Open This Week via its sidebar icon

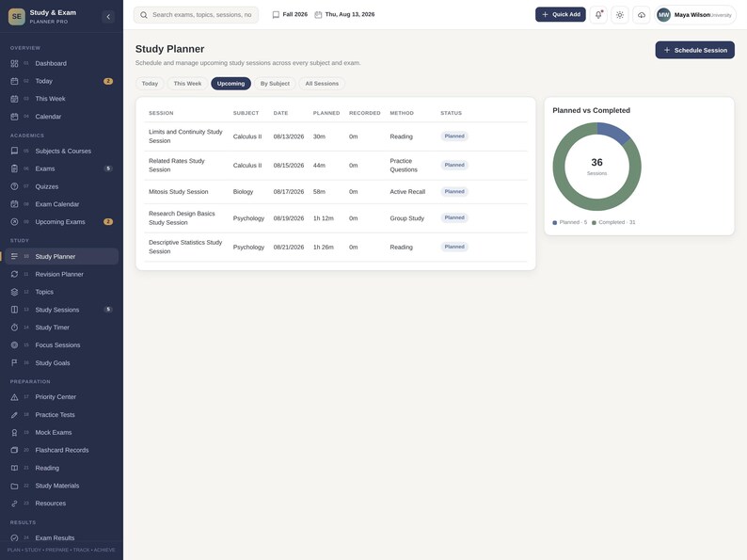coord(14,99)
